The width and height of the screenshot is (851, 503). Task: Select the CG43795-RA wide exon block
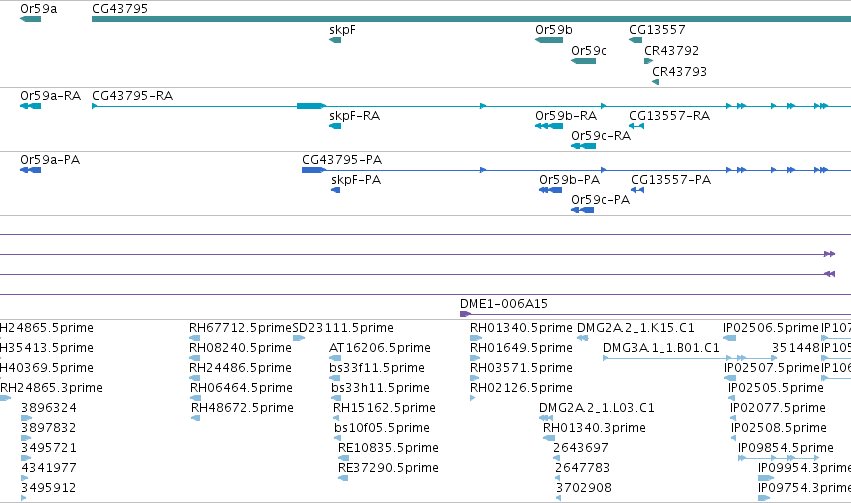311,106
